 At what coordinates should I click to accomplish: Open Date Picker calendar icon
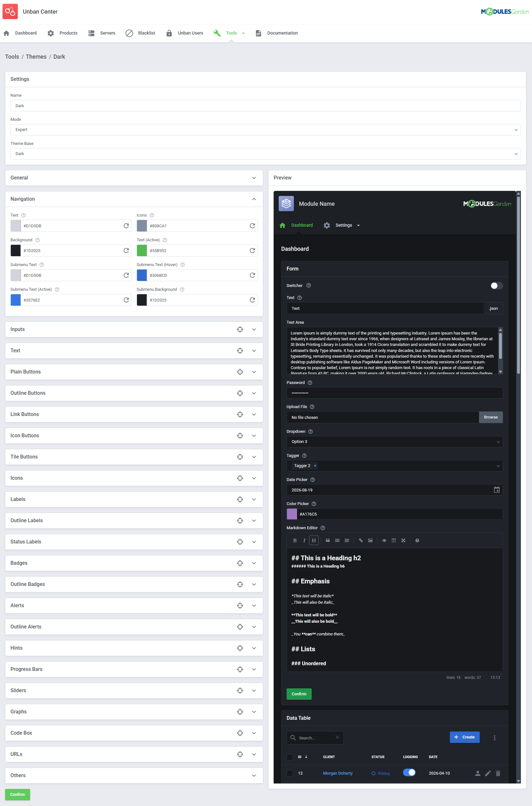coord(497,490)
